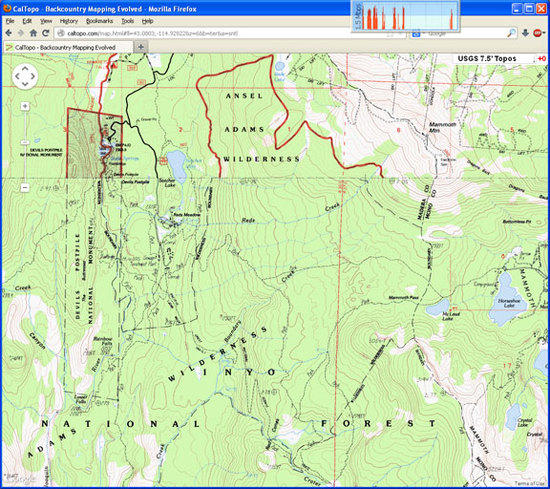Open the History menu
The height and width of the screenshot is (489, 550).
pyautogui.click(x=69, y=21)
